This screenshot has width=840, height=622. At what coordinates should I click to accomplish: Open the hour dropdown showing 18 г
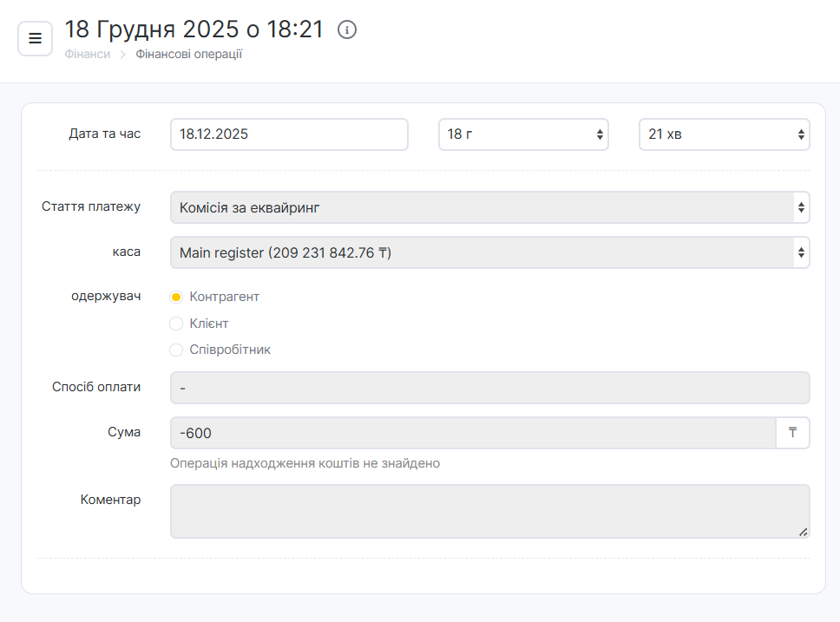[x=523, y=134]
